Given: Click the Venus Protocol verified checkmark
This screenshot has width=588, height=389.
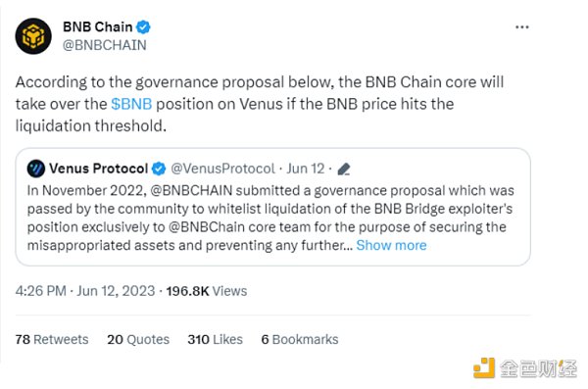Looking at the screenshot, I should click(159, 169).
